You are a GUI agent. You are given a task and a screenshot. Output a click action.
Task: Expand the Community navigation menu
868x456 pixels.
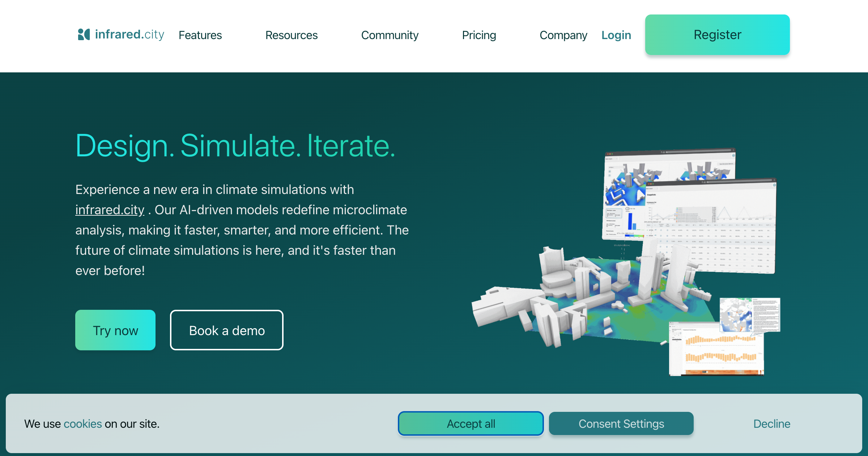click(x=390, y=35)
